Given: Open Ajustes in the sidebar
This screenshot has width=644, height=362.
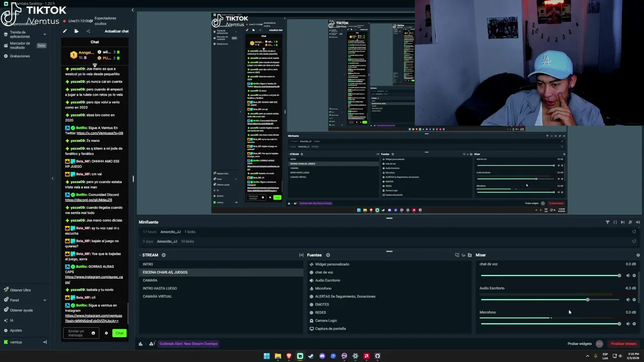Looking at the screenshot, I should [x=16, y=330].
